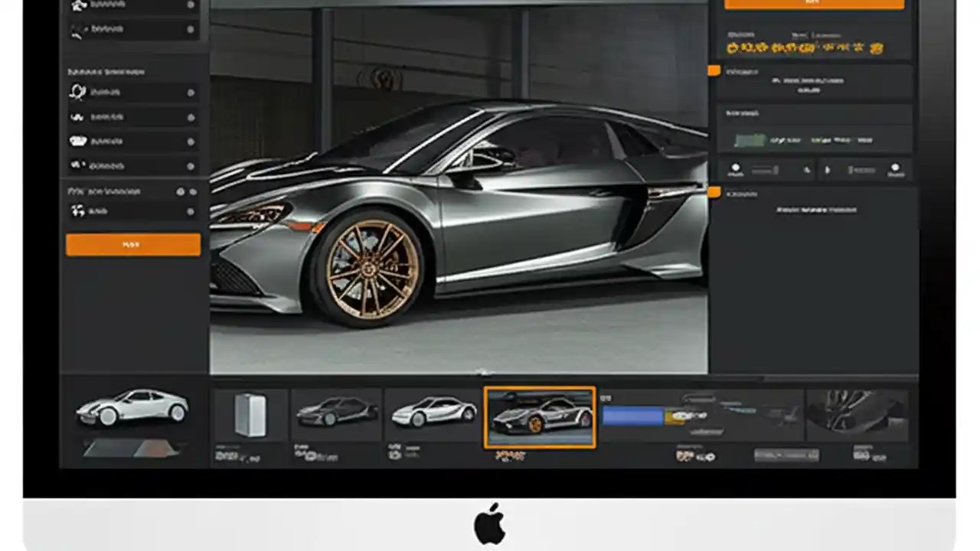Click the rim design icon near the sidebar bottom

[x=77, y=212]
